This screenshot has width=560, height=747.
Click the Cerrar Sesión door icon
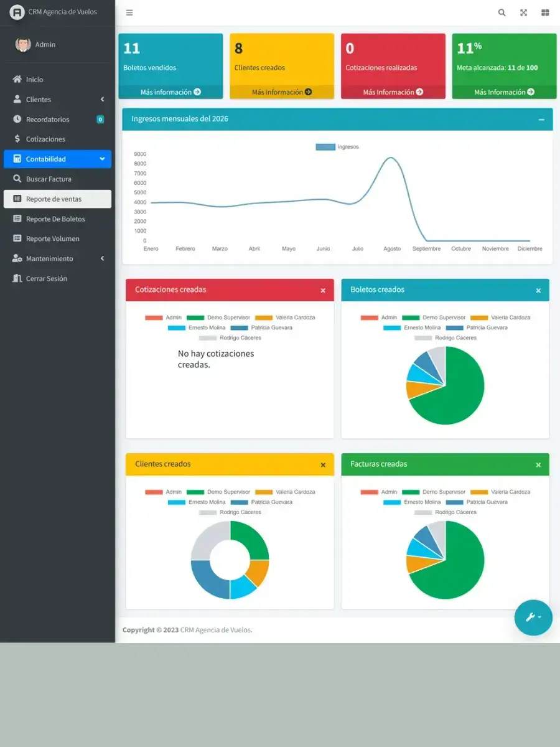coord(17,278)
